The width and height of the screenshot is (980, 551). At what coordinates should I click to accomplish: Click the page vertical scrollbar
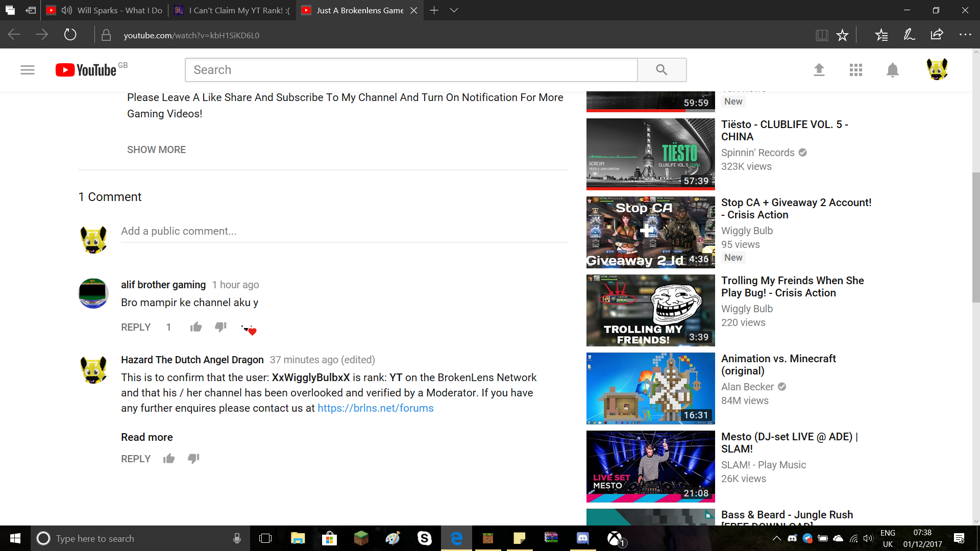pos(976,238)
